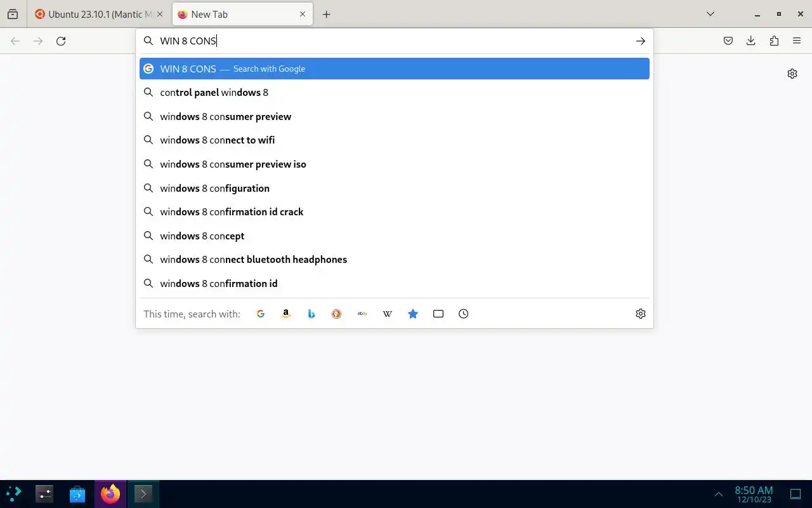The image size is (812, 508).
Task: Go back one page
Action: tap(15, 41)
